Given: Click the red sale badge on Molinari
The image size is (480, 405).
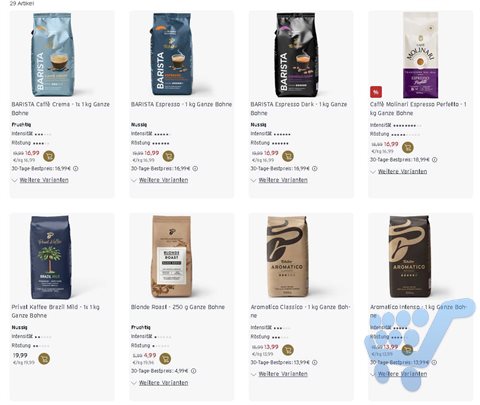Looking at the screenshot, I should [376, 92].
